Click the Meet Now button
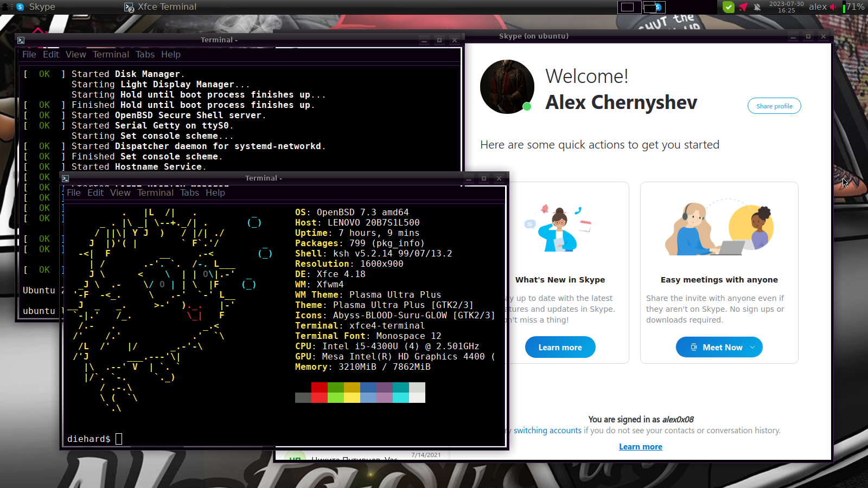The height and width of the screenshot is (488, 868). point(719,348)
